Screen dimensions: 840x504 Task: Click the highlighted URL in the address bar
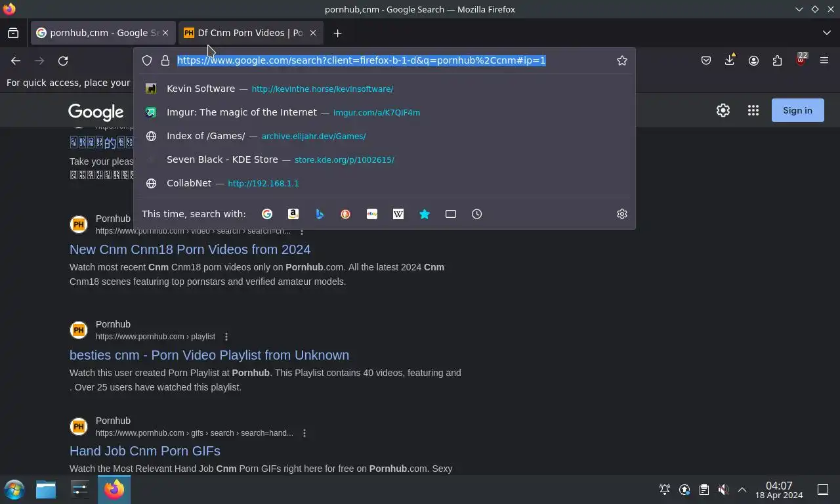pos(362,60)
